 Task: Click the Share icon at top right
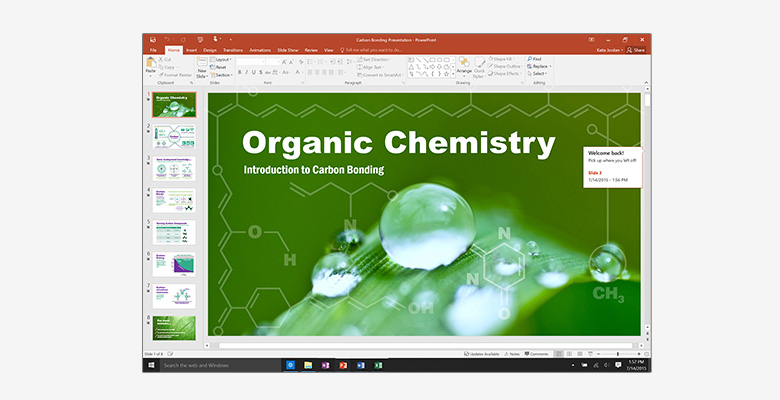[x=638, y=49]
